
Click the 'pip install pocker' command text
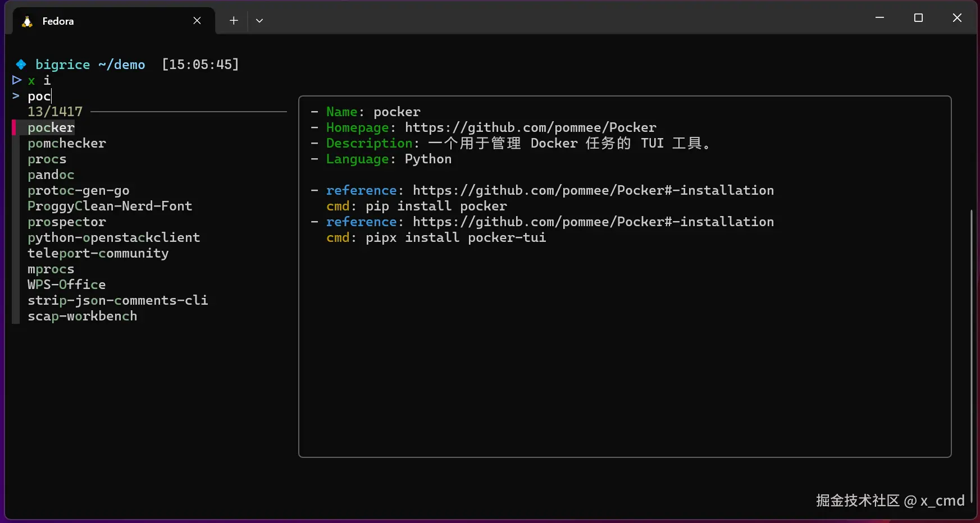pyautogui.click(x=436, y=207)
